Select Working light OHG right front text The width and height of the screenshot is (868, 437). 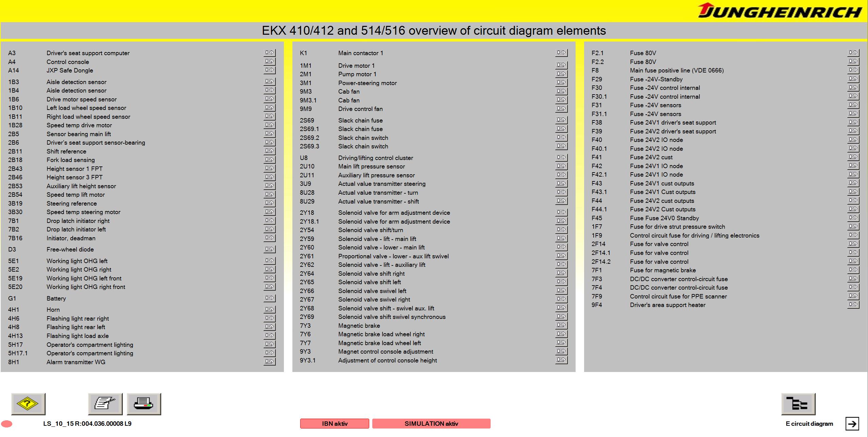pyautogui.click(x=86, y=287)
